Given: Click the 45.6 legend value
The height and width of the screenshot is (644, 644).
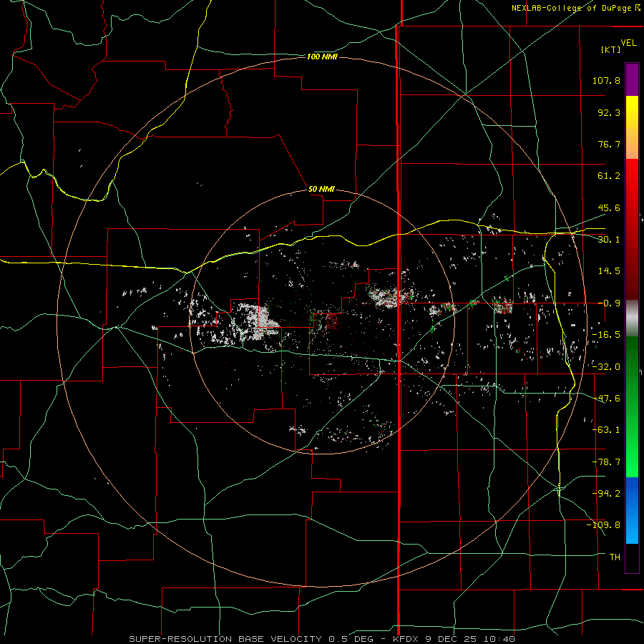Looking at the screenshot, I should coord(609,208).
